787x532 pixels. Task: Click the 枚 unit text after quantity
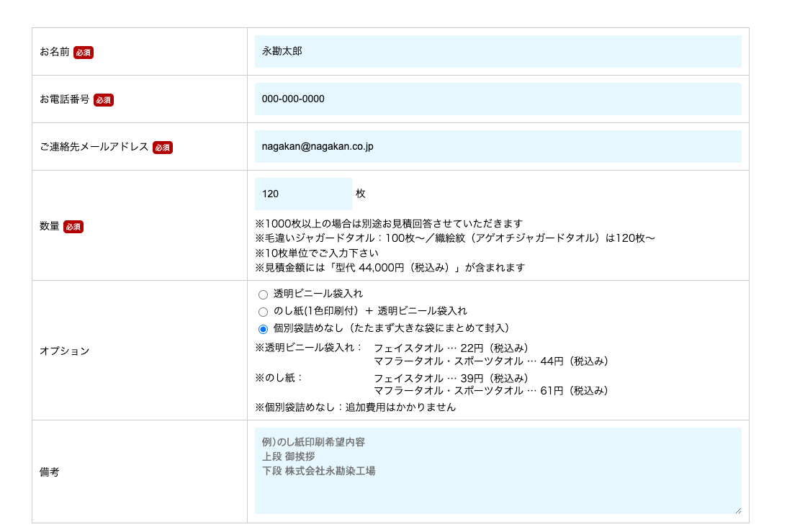[361, 194]
